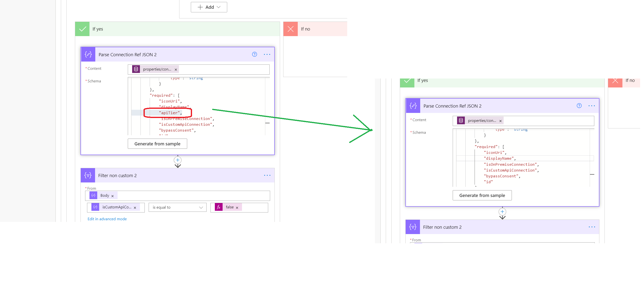644x283 pixels.
Task: Remove the properties/con token with its x
Action: click(176, 69)
